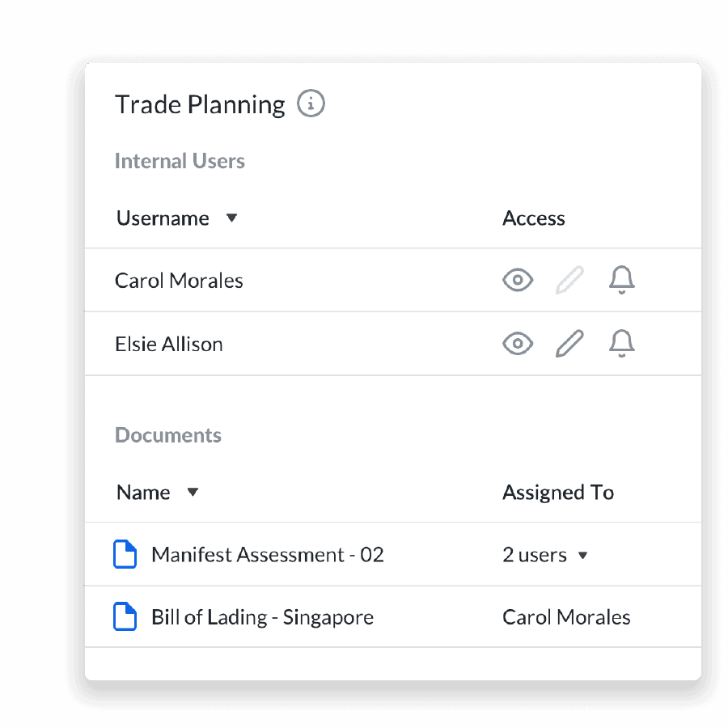Click Manifest Assessment - 02 file icon
The image size is (728, 728).
(125, 555)
